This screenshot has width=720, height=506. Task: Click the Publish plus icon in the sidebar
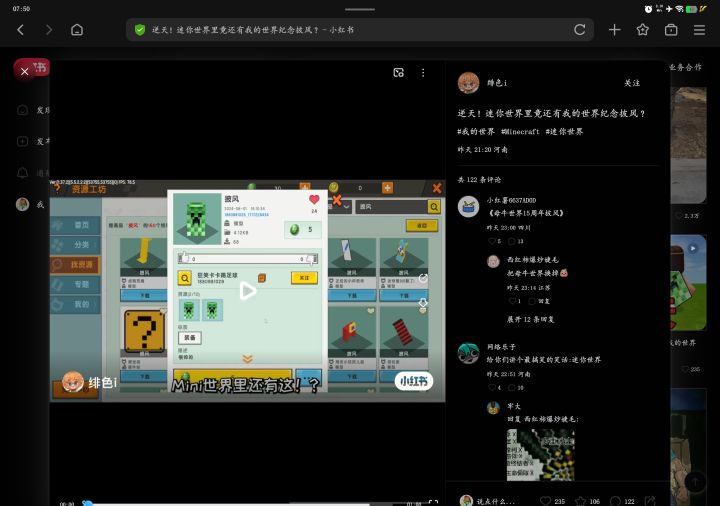point(22,141)
